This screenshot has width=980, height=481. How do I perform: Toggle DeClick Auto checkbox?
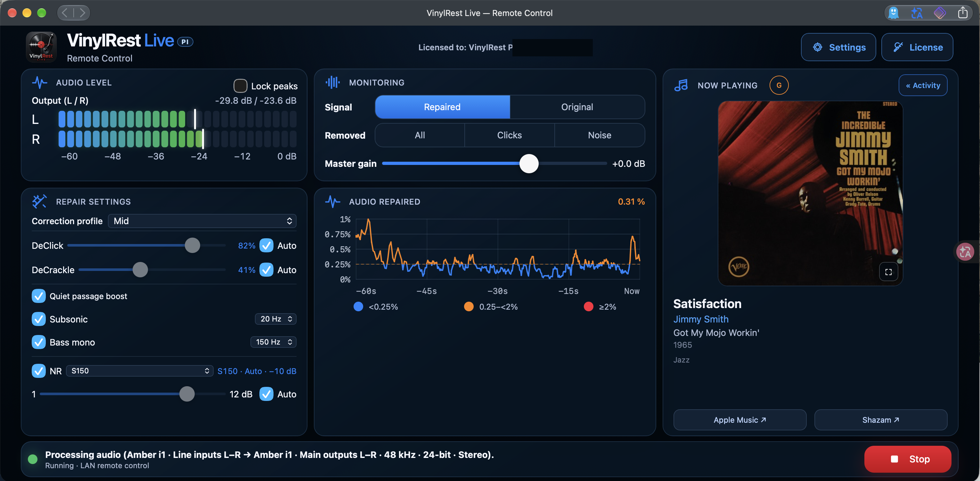click(266, 245)
